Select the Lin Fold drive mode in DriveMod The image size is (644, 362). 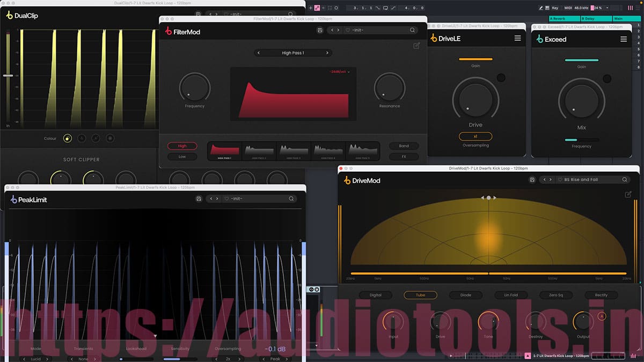[511, 295]
